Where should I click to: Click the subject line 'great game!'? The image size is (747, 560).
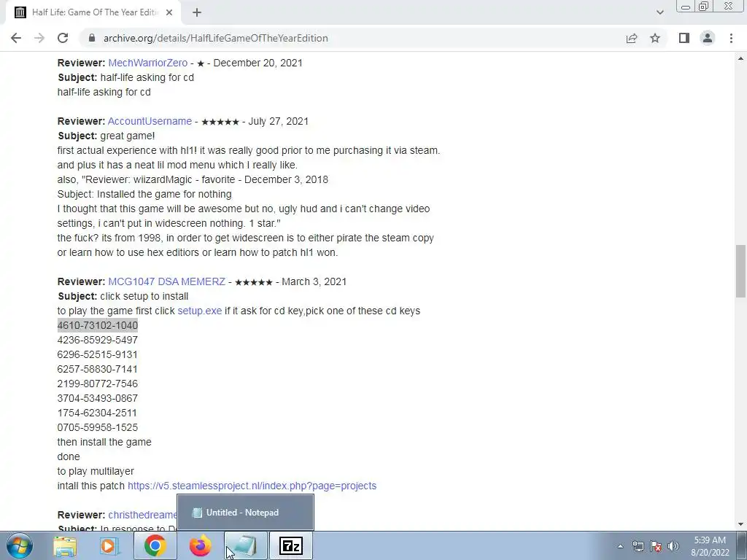[127, 136]
